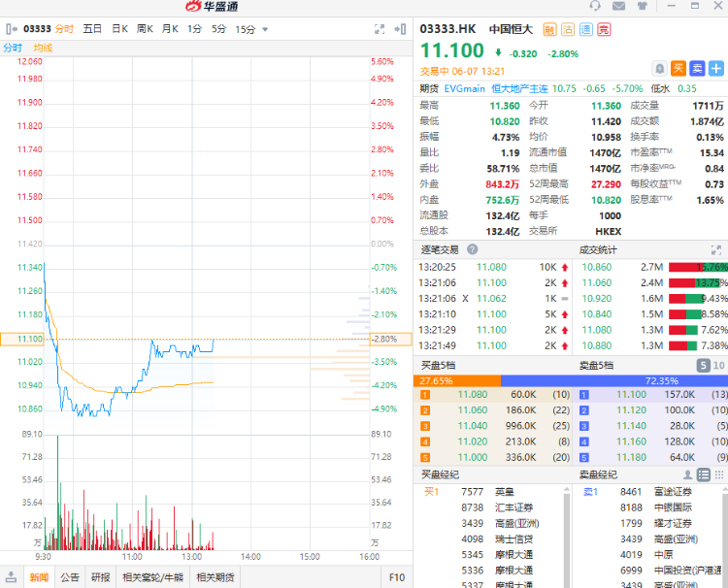
Task: Toggle the 分时 line legend
Action: (13, 48)
